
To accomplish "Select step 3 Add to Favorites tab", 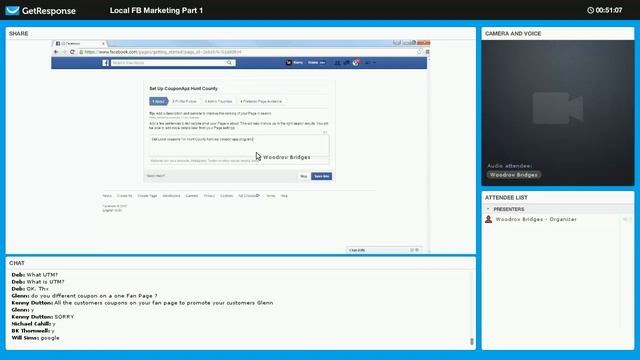I will point(218,101).
